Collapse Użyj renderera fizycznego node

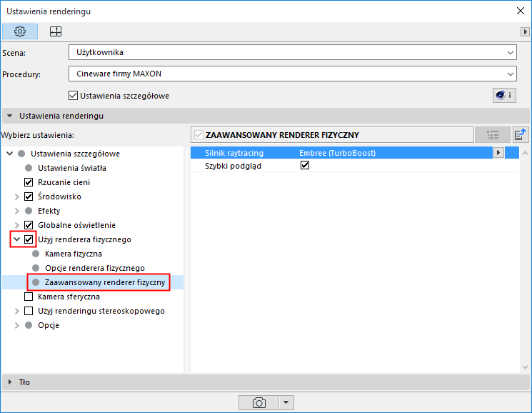pyautogui.click(x=16, y=239)
